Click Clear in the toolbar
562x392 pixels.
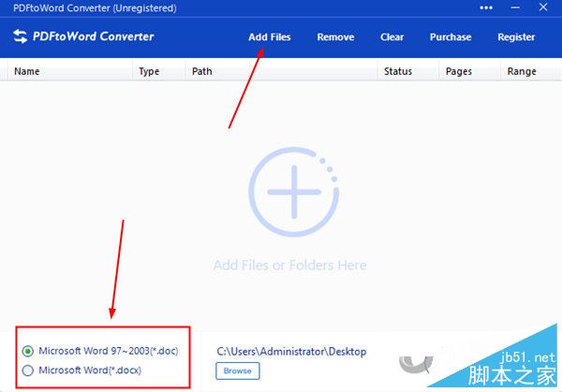click(x=392, y=36)
